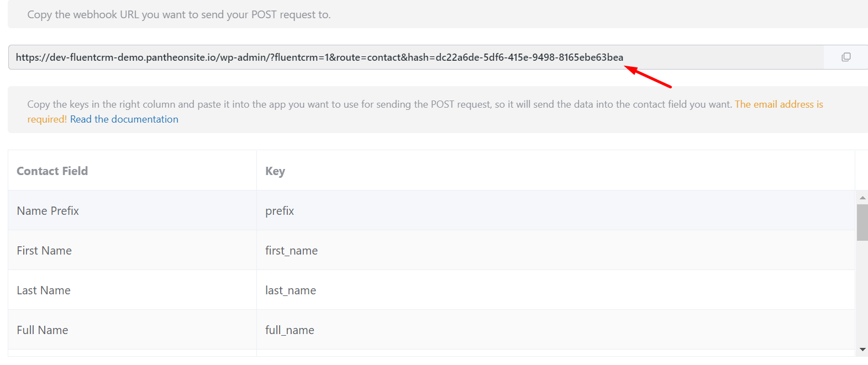Click the scrollbar up arrow
Screen dimensions: 868x365
pos(862,198)
